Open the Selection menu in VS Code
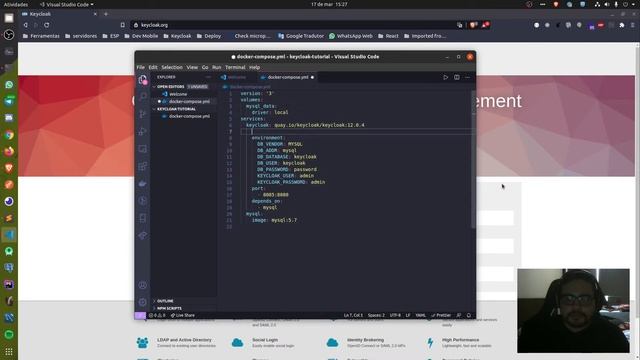Image resolution: width=640 pixels, height=360 pixels. coord(172,67)
